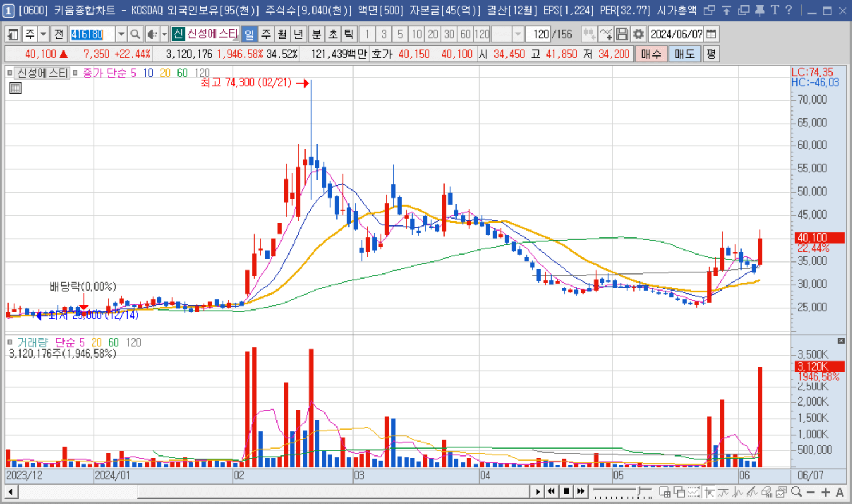Click the keep-on-top arrow icon in title bar
Viewport: 852px width, 504px height.
tap(727, 10)
